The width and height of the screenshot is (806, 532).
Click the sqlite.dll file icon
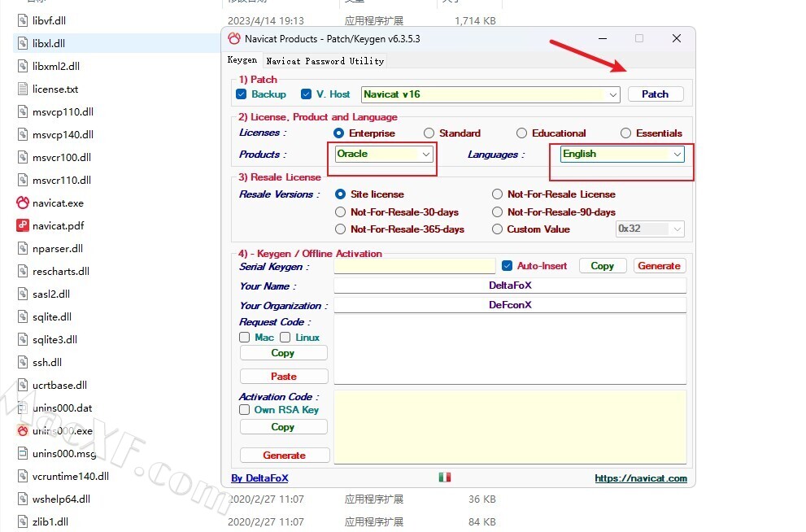23,316
